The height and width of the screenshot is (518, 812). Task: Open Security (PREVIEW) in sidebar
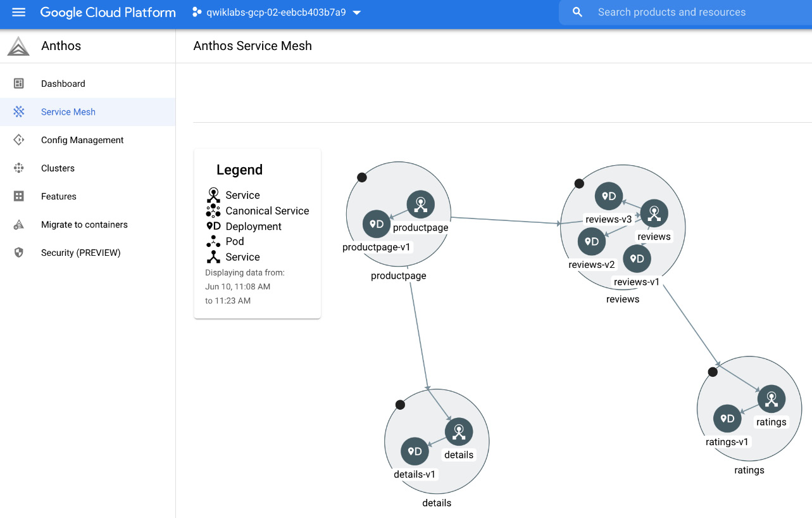tap(88, 253)
